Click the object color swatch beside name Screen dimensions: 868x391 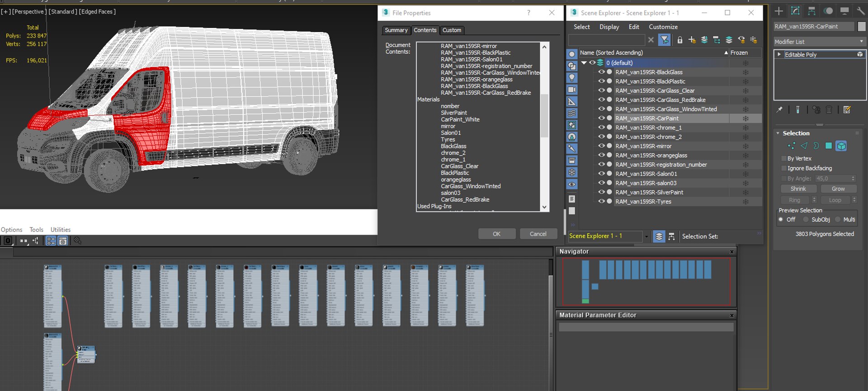point(861,27)
